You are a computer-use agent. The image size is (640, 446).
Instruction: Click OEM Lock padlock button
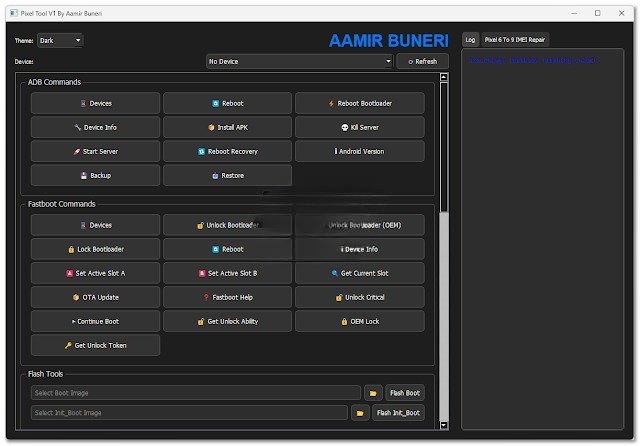360,322
